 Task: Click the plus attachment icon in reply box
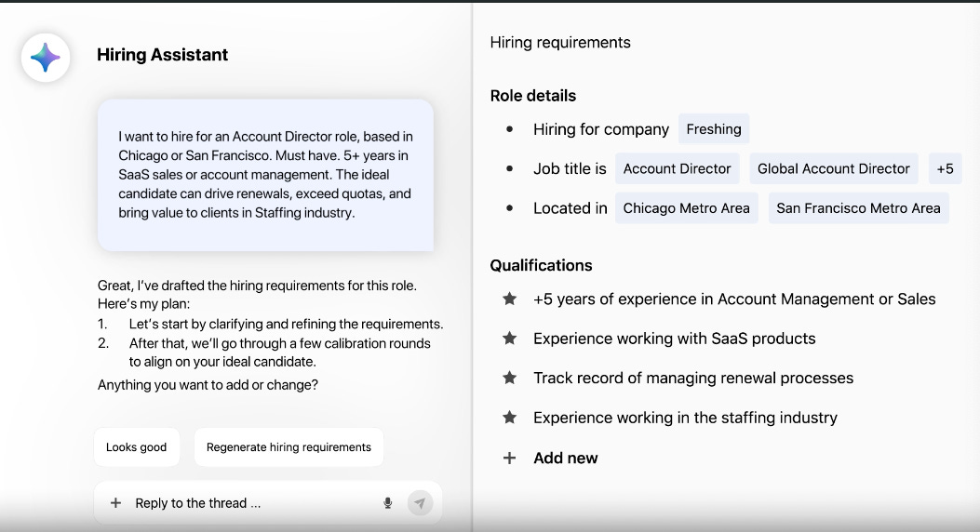115,502
